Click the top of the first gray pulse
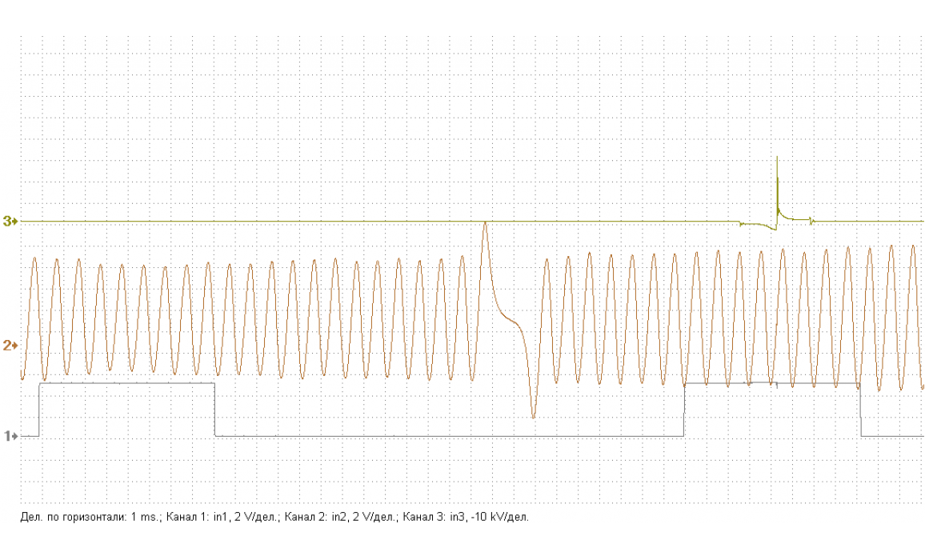Screen dimensions: 925x560 coord(126,384)
